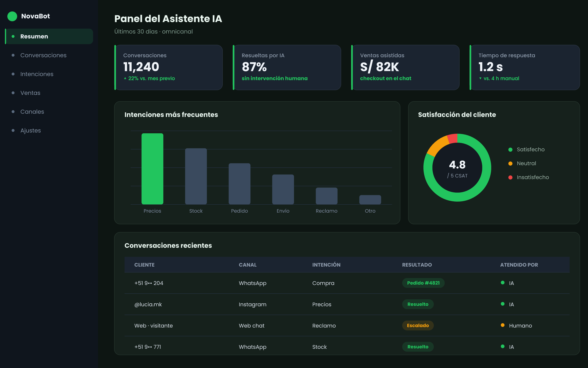
Task: Select the Envío bar in the chart
Action: 283,189
